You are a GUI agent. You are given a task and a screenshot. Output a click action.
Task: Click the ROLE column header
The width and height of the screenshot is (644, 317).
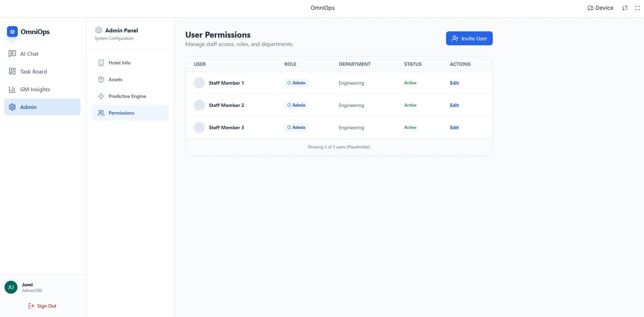point(290,64)
